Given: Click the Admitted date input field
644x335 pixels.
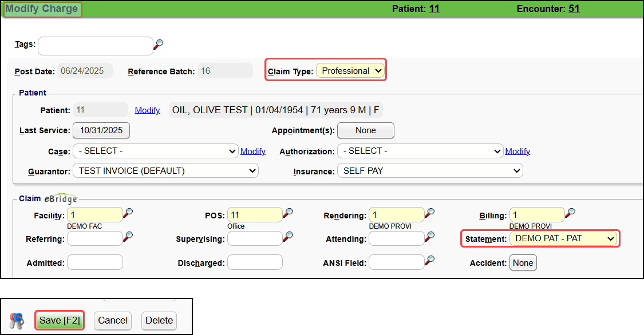Looking at the screenshot, I should coord(95,262).
